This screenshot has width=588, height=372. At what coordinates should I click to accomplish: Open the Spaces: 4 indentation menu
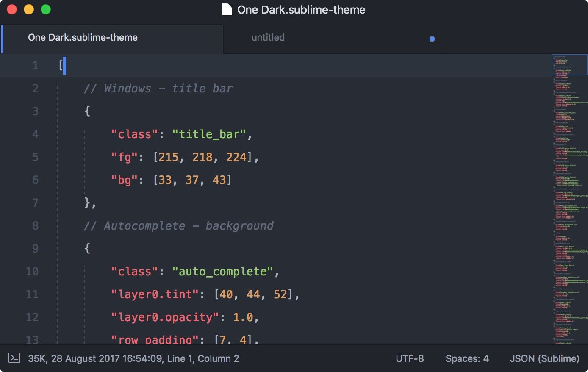pos(467,358)
